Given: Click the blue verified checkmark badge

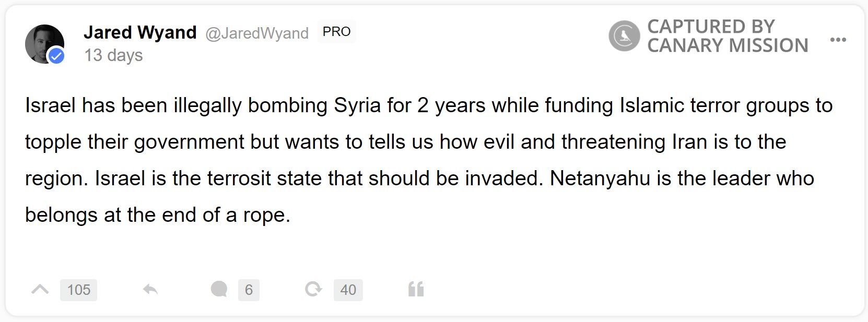Looking at the screenshot, I should (x=56, y=56).
